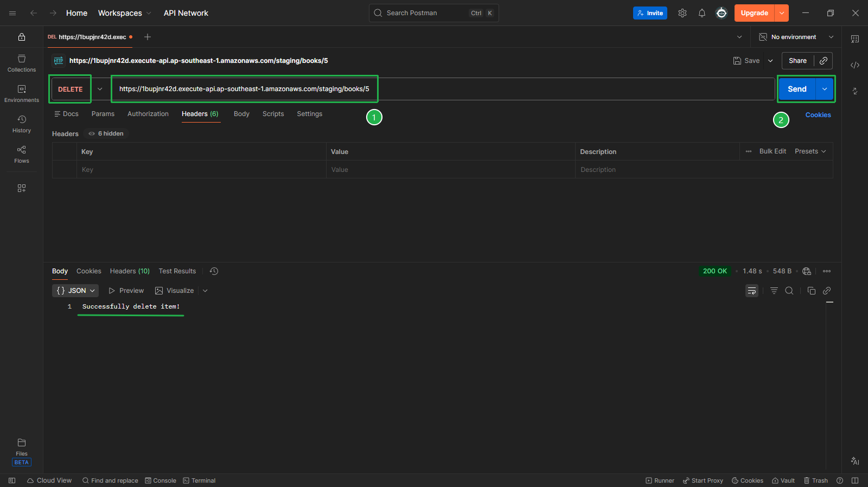The image size is (868, 487).
Task: Open the Upgrade dropdown arrow
Action: click(782, 13)
